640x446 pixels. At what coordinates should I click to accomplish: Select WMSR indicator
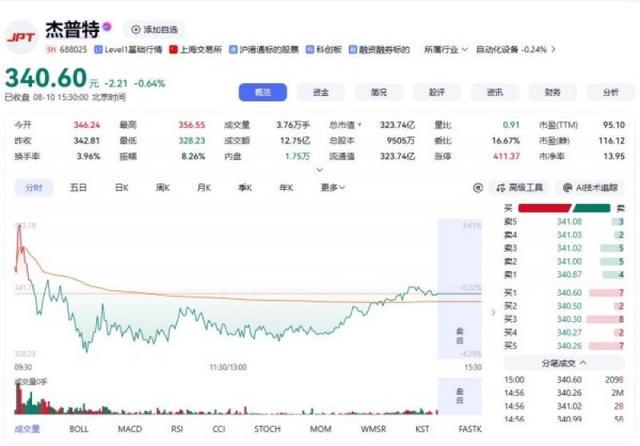tap(373, 429)
